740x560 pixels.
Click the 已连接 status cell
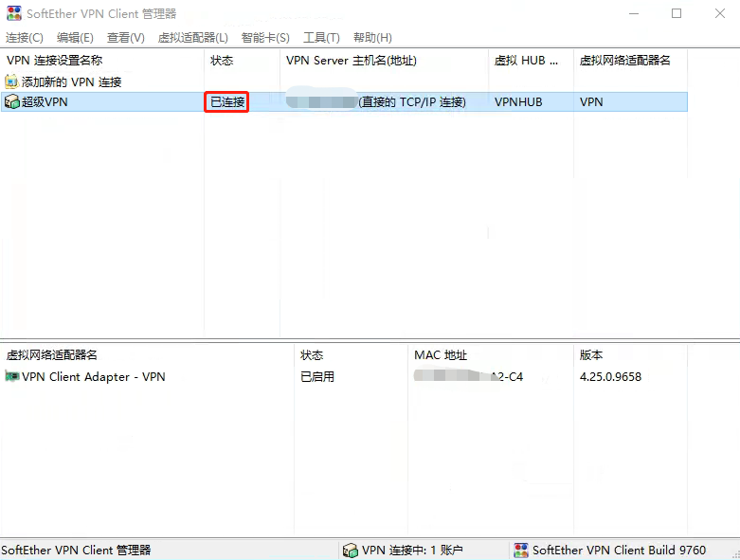click(227, 102)
